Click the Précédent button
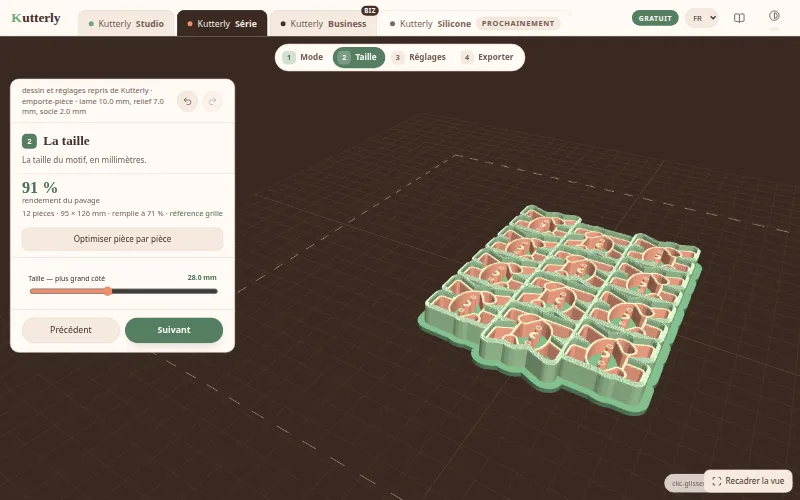This screenshot has width=800, height=500. [71, 330]
